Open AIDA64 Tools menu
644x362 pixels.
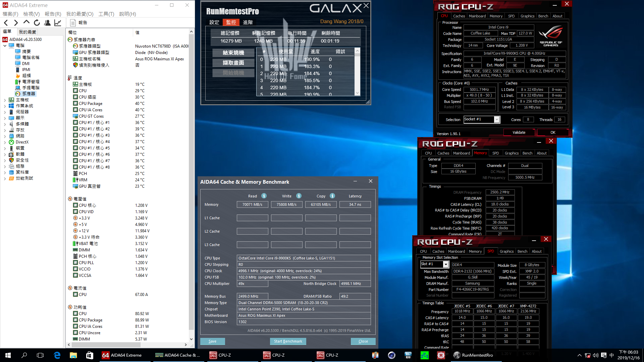click(x=106, y=14)
